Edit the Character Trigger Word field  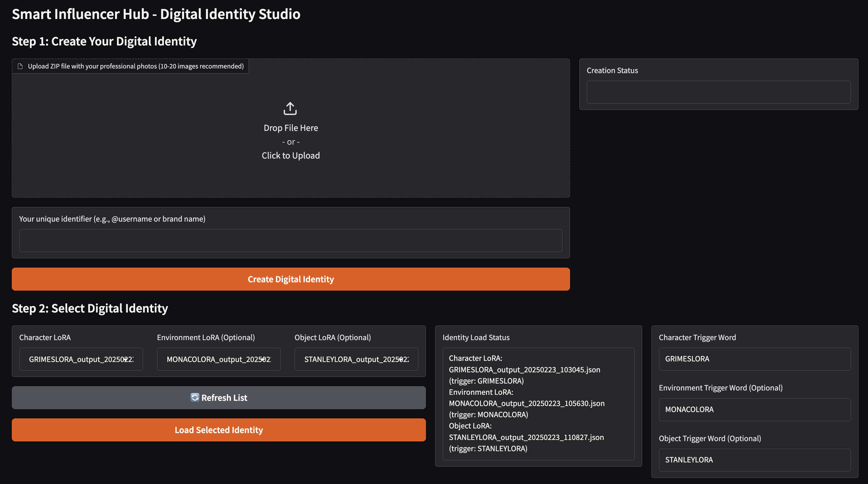(x=754, y=359)
